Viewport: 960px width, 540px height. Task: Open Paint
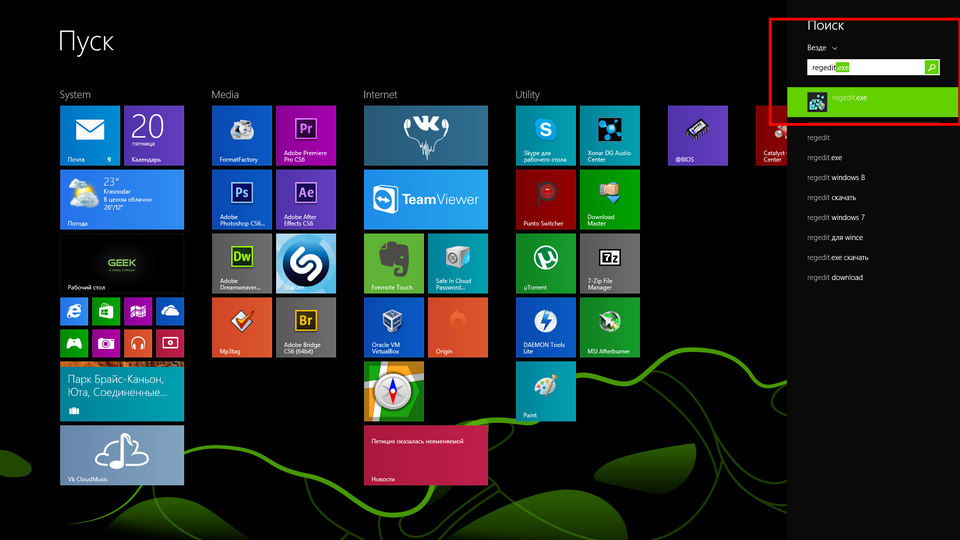click(x=546, y=391)
